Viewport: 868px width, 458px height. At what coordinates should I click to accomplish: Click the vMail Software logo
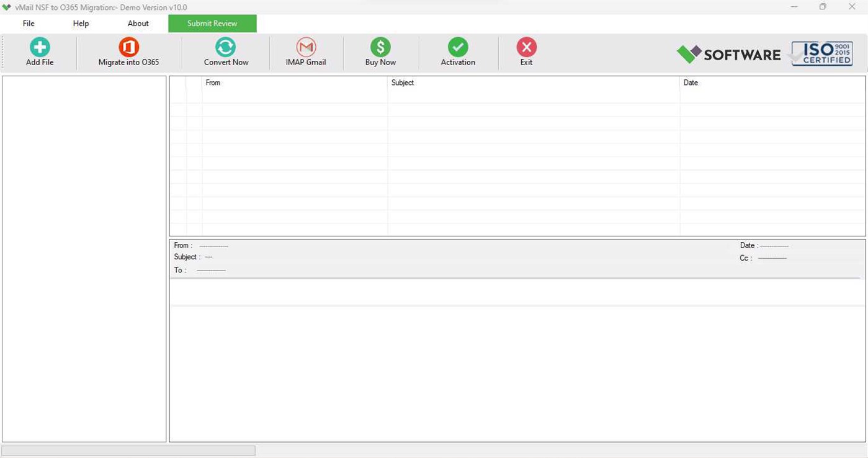[x=728, y=55]
